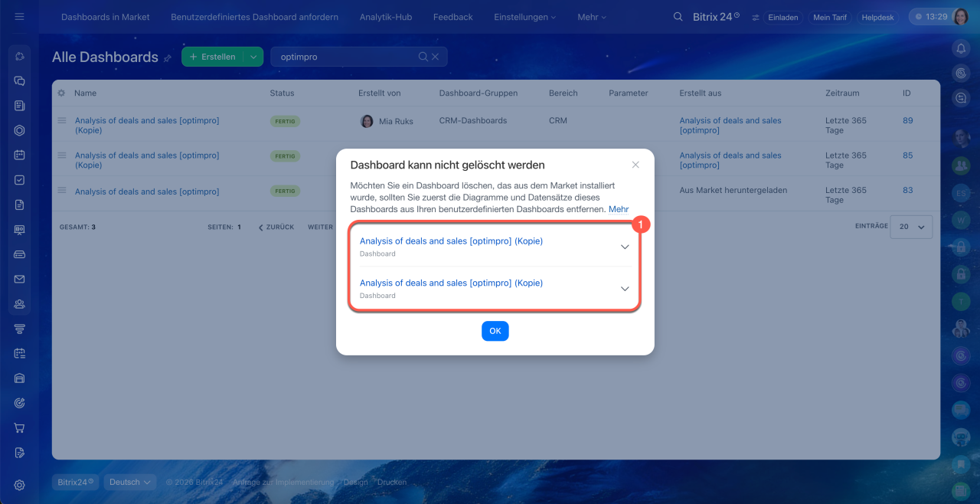Viewport: 980px width, 504px height.
Task: Open Workgroups people icon in left sidebar
Action: pyautogui.click(x=20, y=304)
